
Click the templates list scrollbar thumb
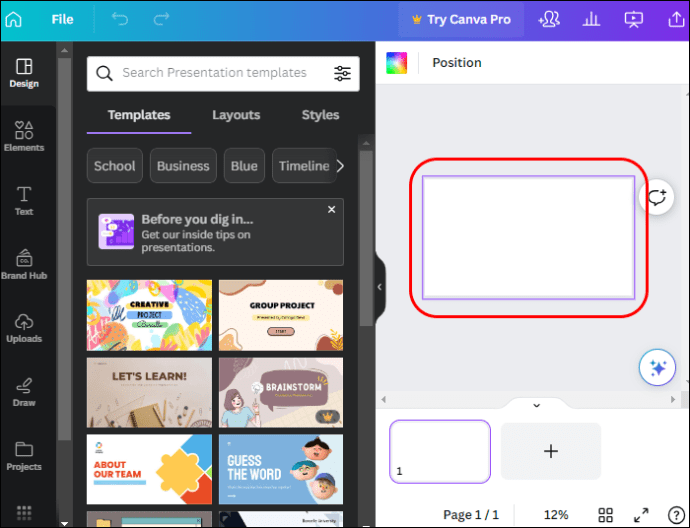tap(366, 238)
